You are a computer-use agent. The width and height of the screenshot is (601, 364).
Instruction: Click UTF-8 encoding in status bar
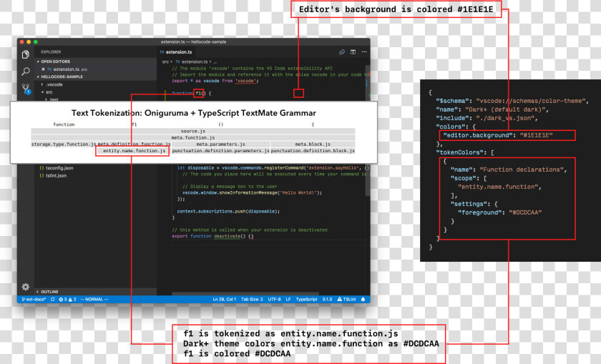pos(275,299)
